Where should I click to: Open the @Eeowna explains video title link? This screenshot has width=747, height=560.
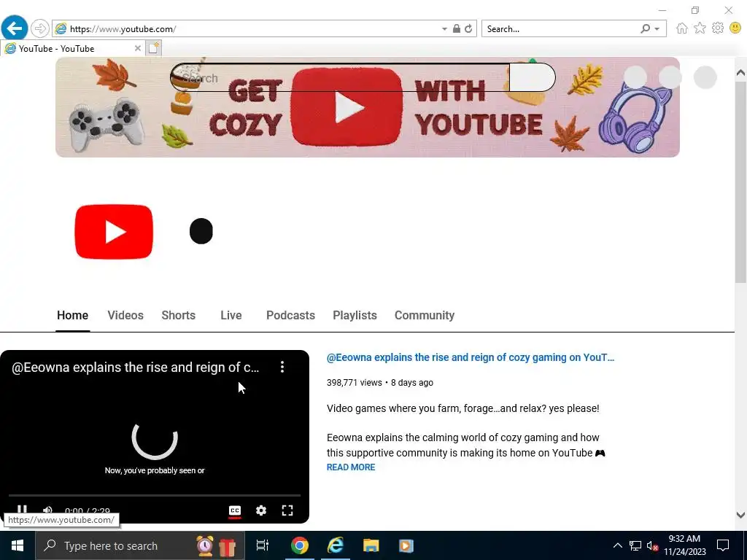click(x=471, y=357)
